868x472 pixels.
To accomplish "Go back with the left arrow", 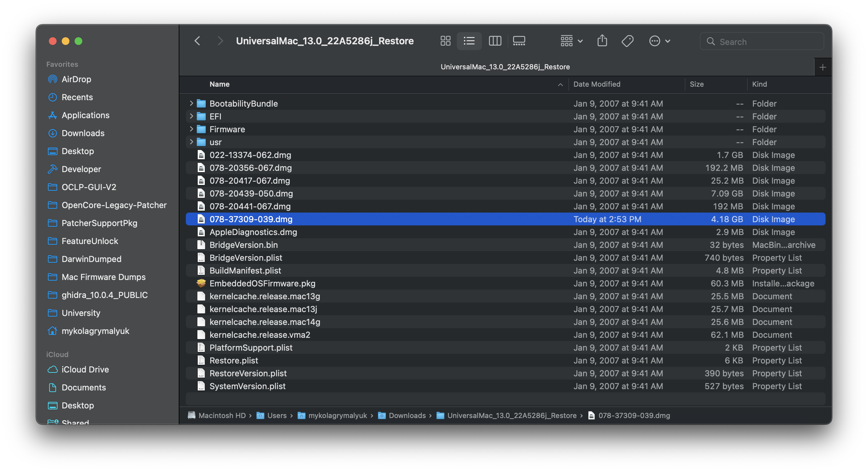I will tap(197, 41).
